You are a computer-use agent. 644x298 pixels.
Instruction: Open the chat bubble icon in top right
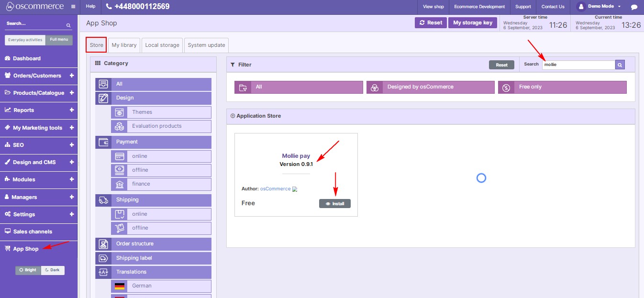coord(634,7)
